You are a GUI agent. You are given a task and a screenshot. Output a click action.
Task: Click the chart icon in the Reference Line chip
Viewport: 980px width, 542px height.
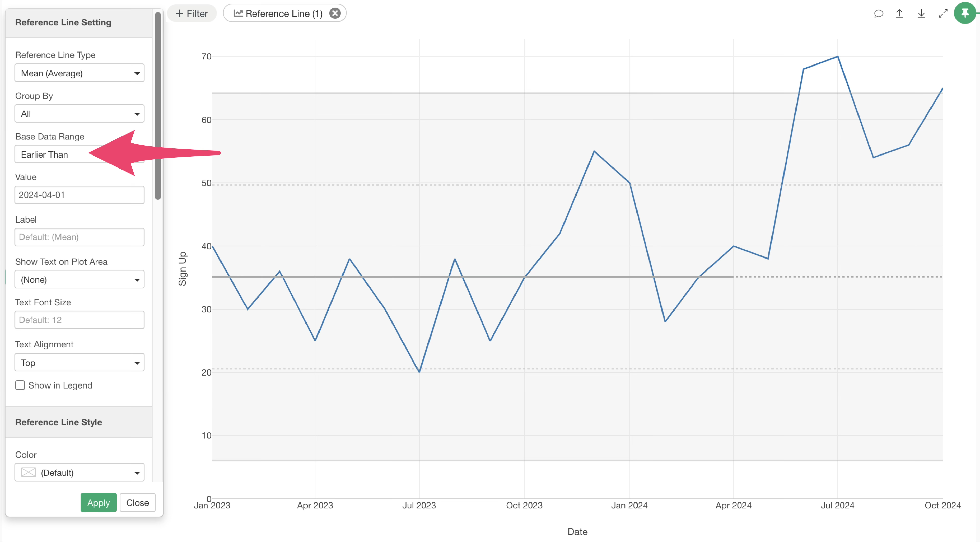click(x=238, y=13)
